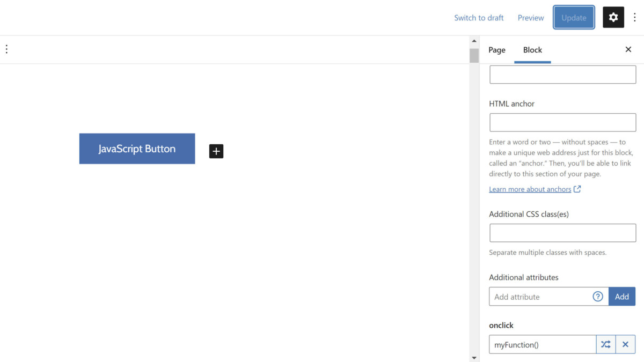
Task: Select the JavaScript Button block
Action: (x=137, y=149)
